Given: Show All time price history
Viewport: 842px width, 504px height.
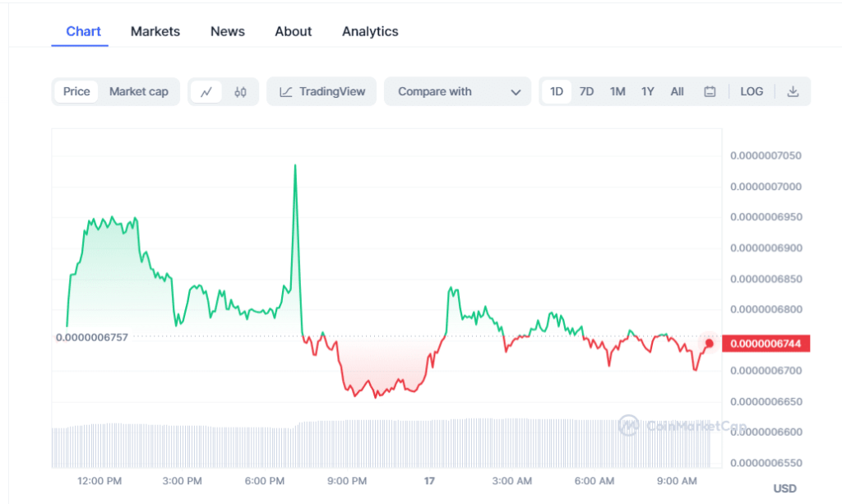Looking at the screenshot, I should (x=677, y=92).
